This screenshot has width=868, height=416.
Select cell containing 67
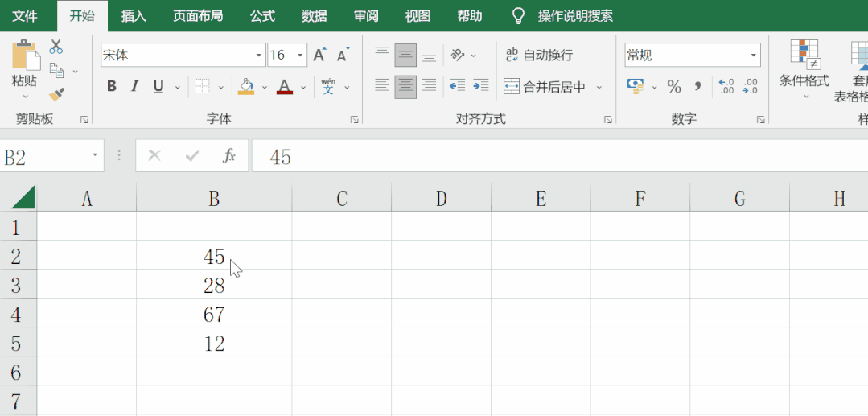[x=214, y=313]
